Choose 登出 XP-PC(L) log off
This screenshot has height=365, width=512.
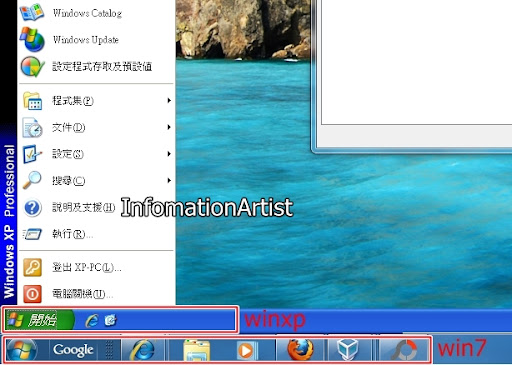pos(97,267)
